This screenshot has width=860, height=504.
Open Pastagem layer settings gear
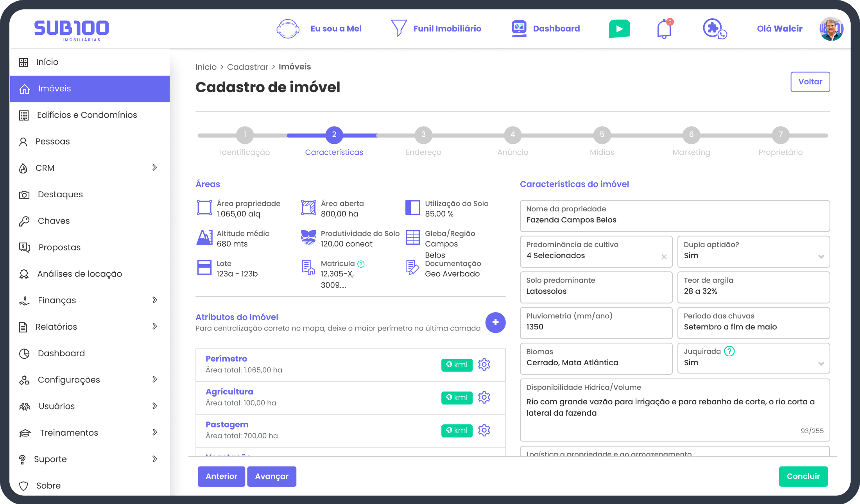pos(484,430)
